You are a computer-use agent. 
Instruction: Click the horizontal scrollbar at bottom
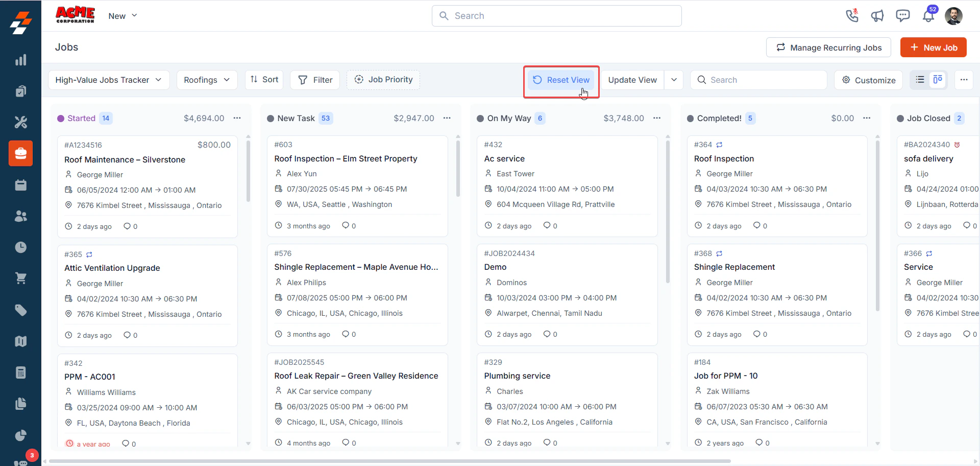[390, 461]
